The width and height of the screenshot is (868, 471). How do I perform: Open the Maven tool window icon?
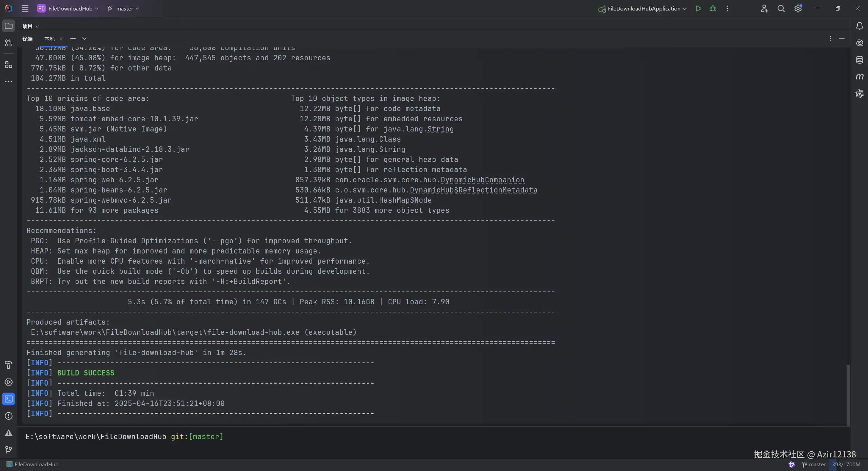[x=859, y=77]
